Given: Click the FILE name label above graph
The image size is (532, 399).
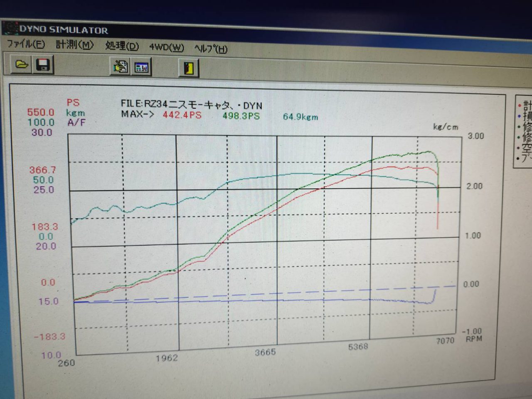Looking at the screenshot, I should pos(191,104).
